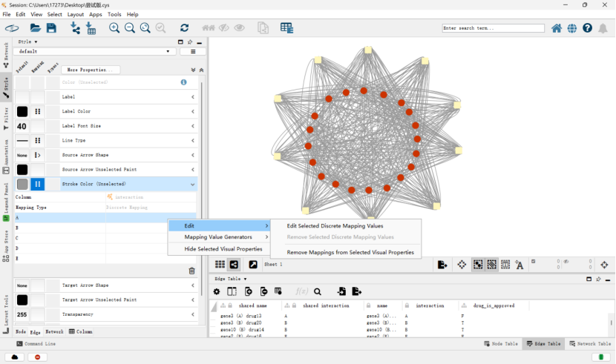The height and width of the screenshot is (364, 616).
Task: Click Stroke Color gray default swatch
Action: (22, 184)
